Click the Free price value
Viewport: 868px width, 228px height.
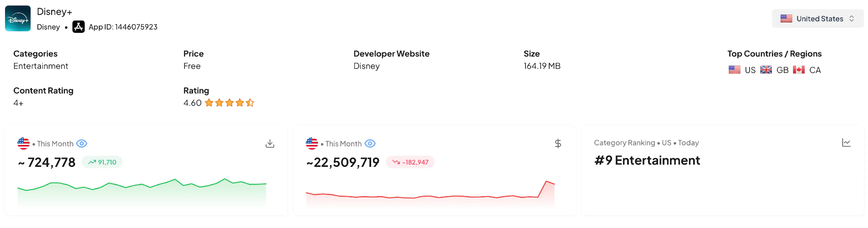pos(192,66)
